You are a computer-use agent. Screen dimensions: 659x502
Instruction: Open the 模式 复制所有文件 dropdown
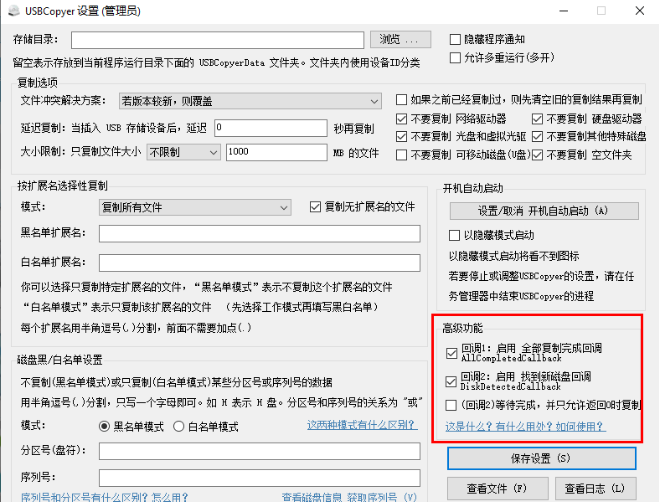point(195,207)
